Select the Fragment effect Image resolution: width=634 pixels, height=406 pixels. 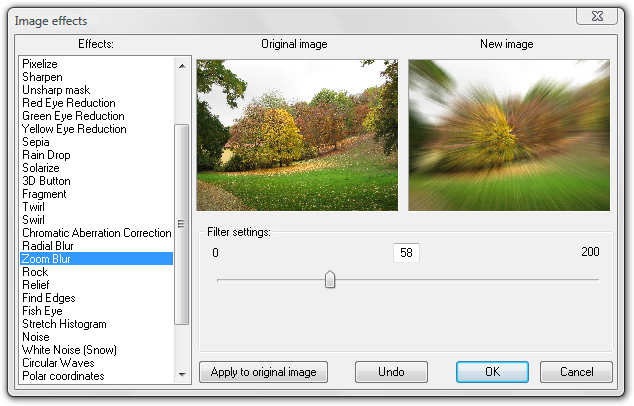click(x=96, y=194)
